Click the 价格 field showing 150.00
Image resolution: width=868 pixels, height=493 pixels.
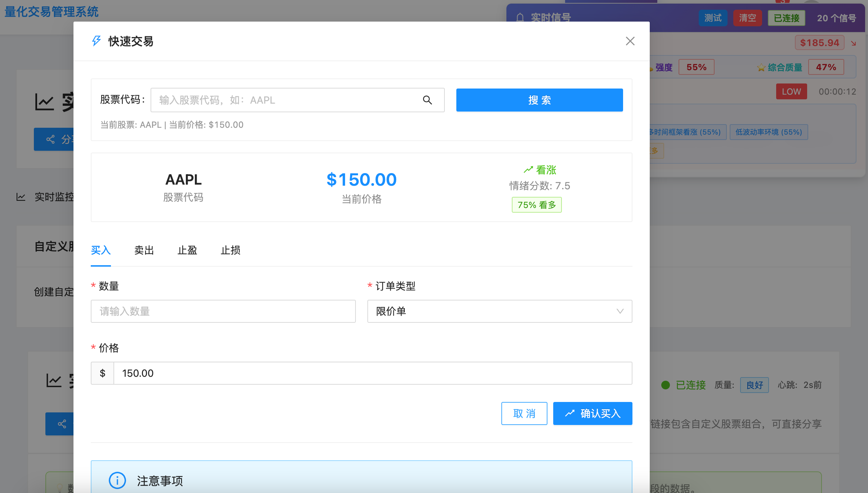[x=372, y=373]
